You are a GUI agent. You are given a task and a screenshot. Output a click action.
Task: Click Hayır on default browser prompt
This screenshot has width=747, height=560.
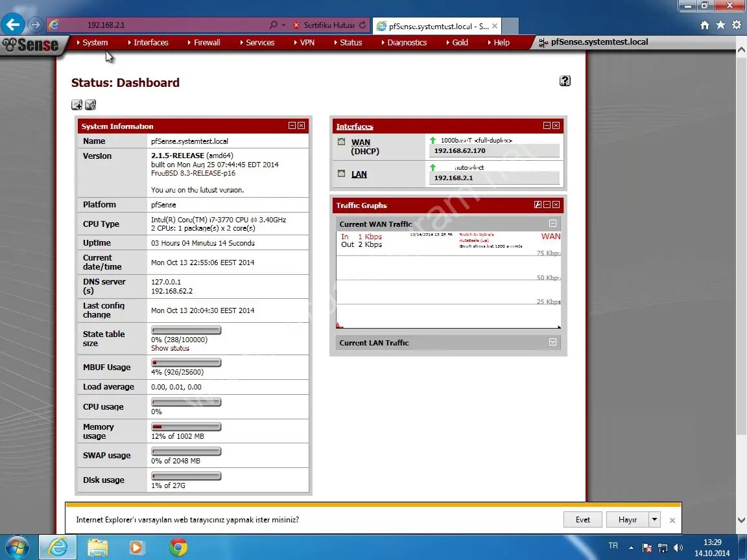point(628,520)
